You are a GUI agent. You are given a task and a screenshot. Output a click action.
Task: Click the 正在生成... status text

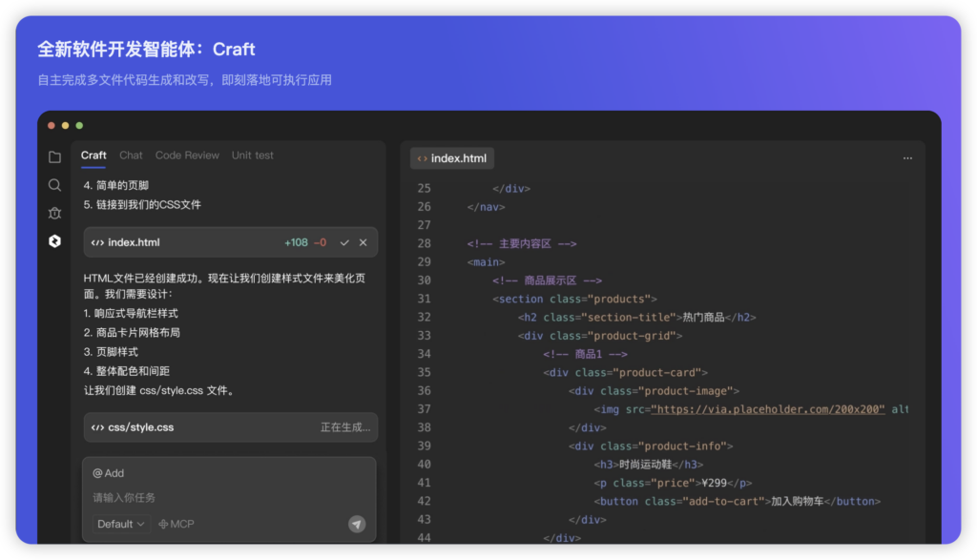pyautogui.click(x=345, y=427)
